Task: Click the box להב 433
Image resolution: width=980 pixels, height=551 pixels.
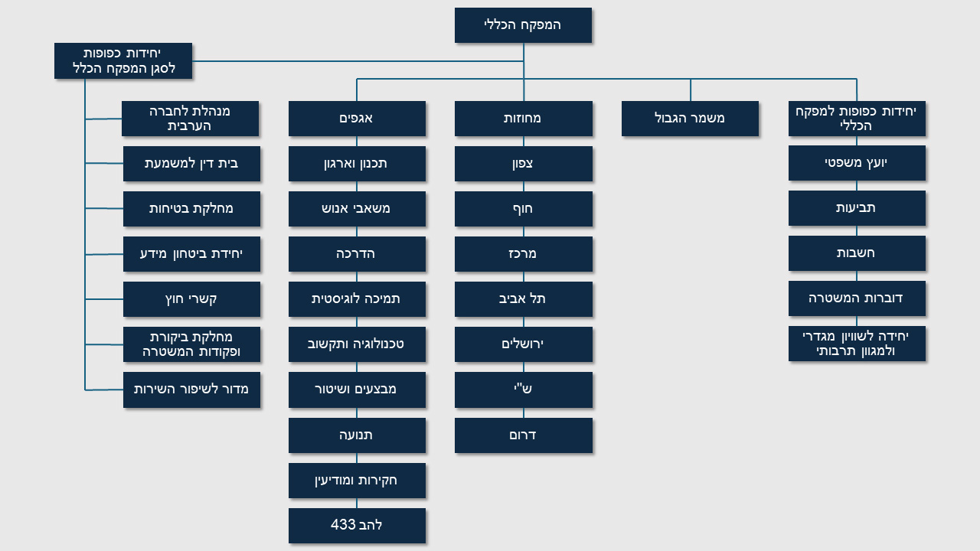Action: coord(357,526)
